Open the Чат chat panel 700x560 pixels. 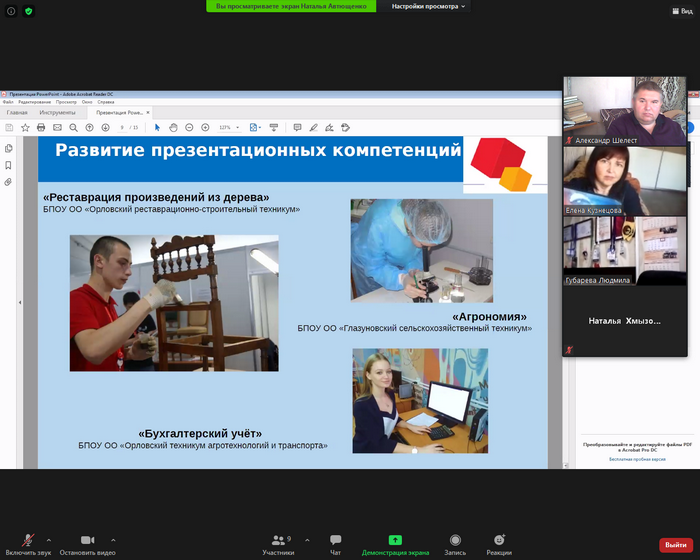tap(336, 543)
